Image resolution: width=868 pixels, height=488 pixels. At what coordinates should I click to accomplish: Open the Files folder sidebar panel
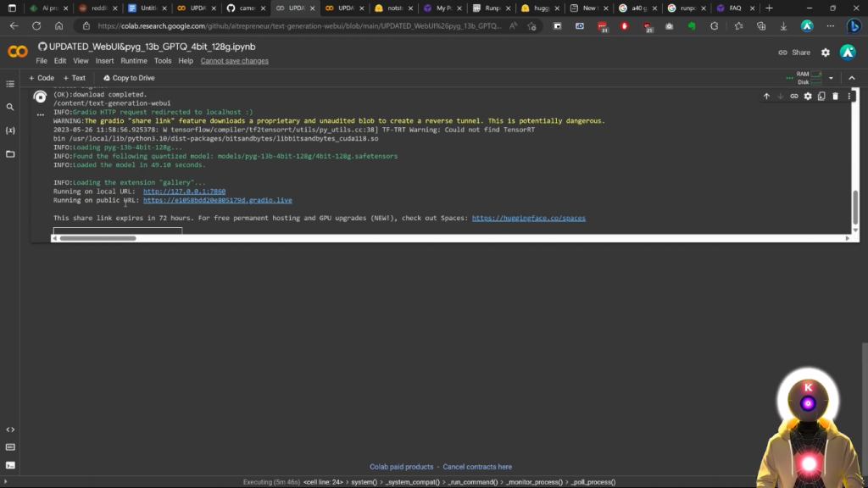[x=10, y=154]
